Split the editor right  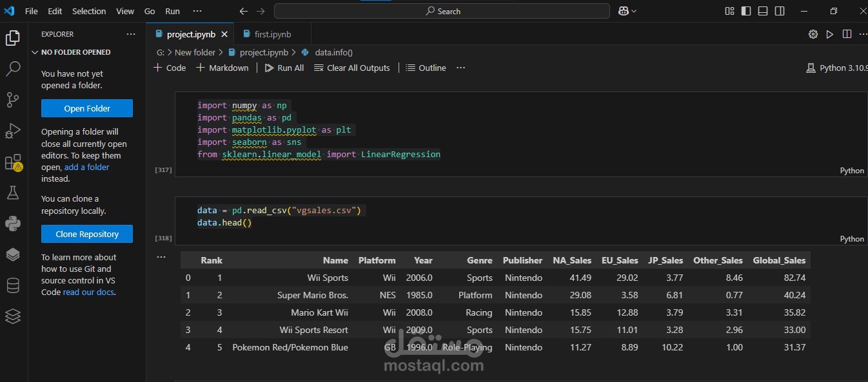[847, 34]
